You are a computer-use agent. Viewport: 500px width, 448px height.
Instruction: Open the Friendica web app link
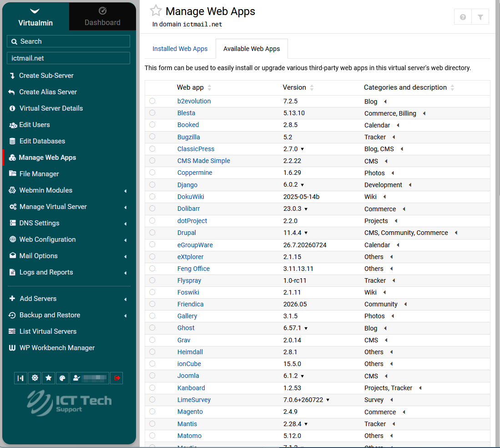(x=190, y=304)
